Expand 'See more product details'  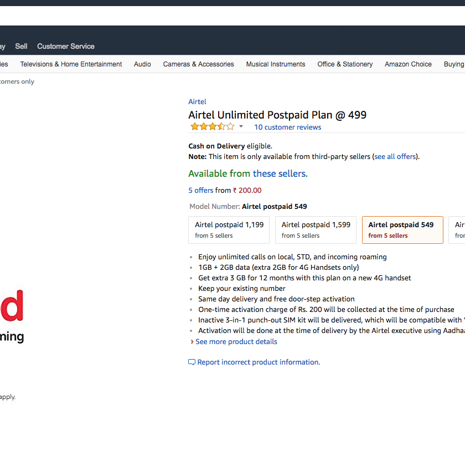(x=236, y=342)
